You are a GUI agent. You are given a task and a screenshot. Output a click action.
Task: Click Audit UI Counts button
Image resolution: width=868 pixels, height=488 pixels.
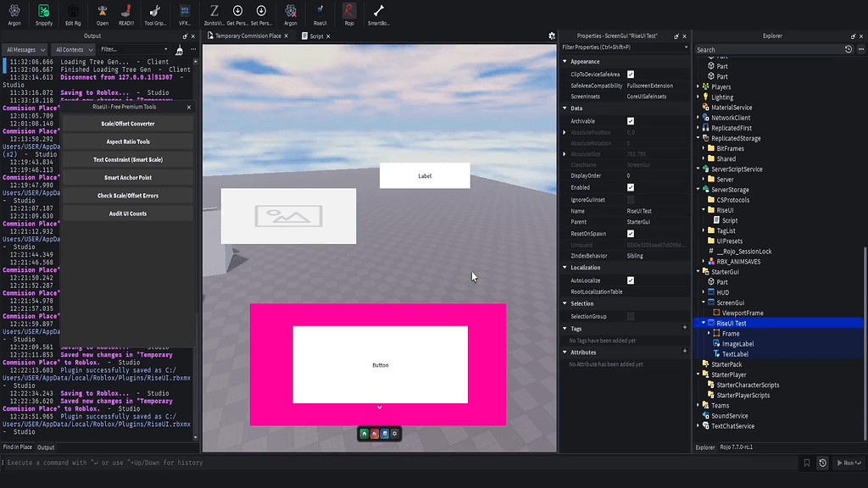(x=128, y=213)
